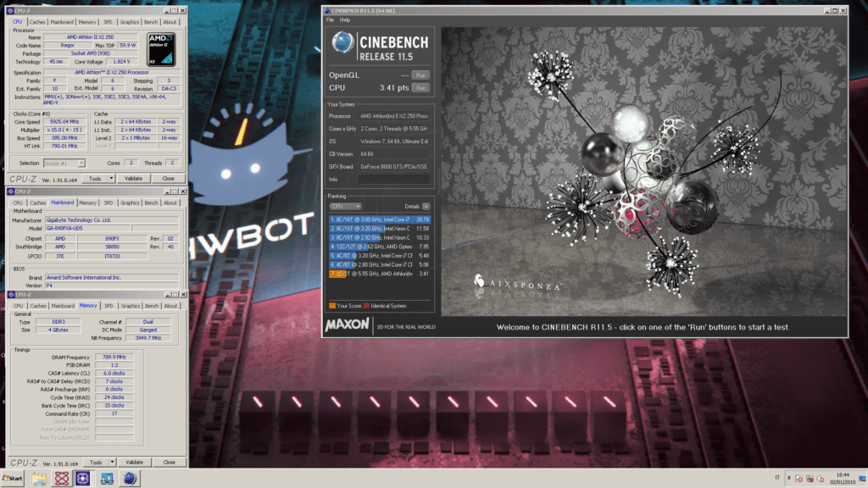Select ranking row 4, 12C/12T AMD Opteron
This screenshot has height=488, width=868.
379,247
